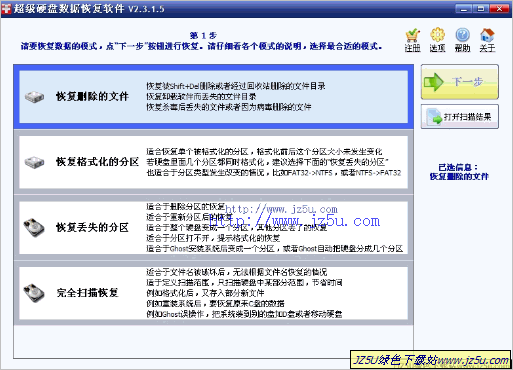Click the hard disk icon beside 完全扫描恢复
Viewport: 513px width, 370px height.
(x=34, y=293)
